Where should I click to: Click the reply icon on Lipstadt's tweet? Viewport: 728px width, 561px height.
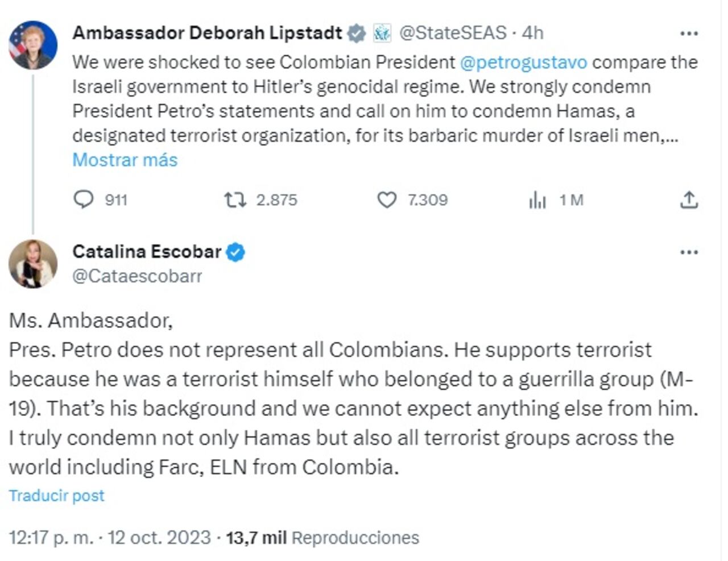(x=84, y=200)
